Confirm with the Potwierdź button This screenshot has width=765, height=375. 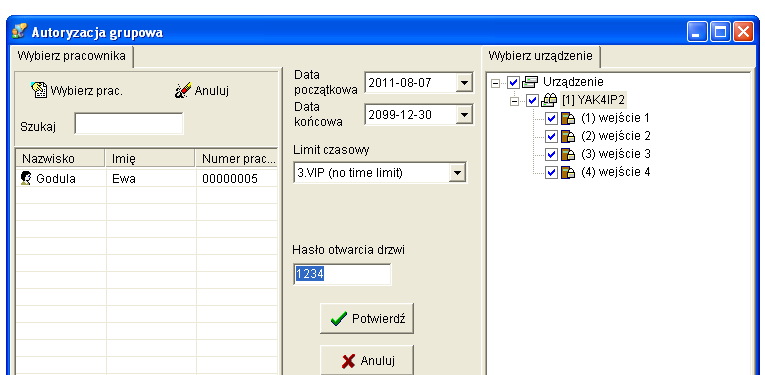[x=367, y=319]
